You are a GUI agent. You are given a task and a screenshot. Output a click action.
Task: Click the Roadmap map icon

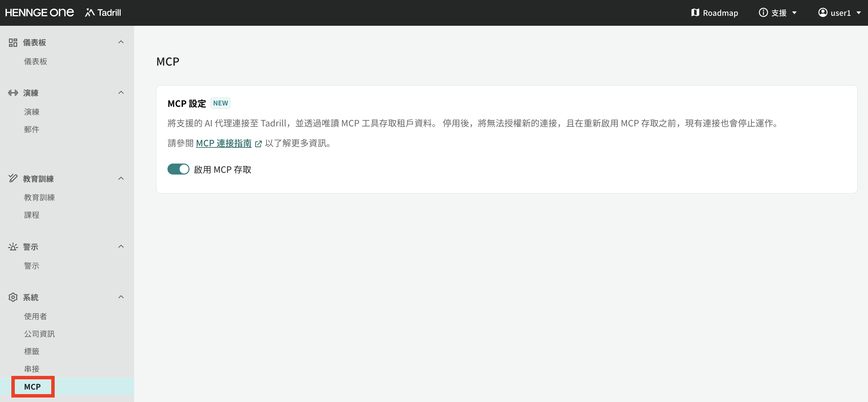pos(695,13)
